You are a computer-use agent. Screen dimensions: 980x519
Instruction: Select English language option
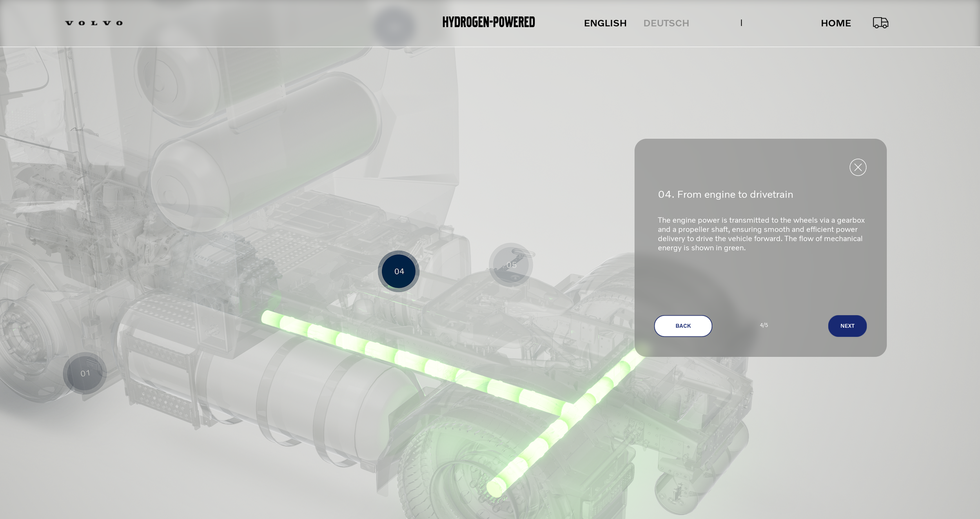pyautogui.click(x=605, y=23)
